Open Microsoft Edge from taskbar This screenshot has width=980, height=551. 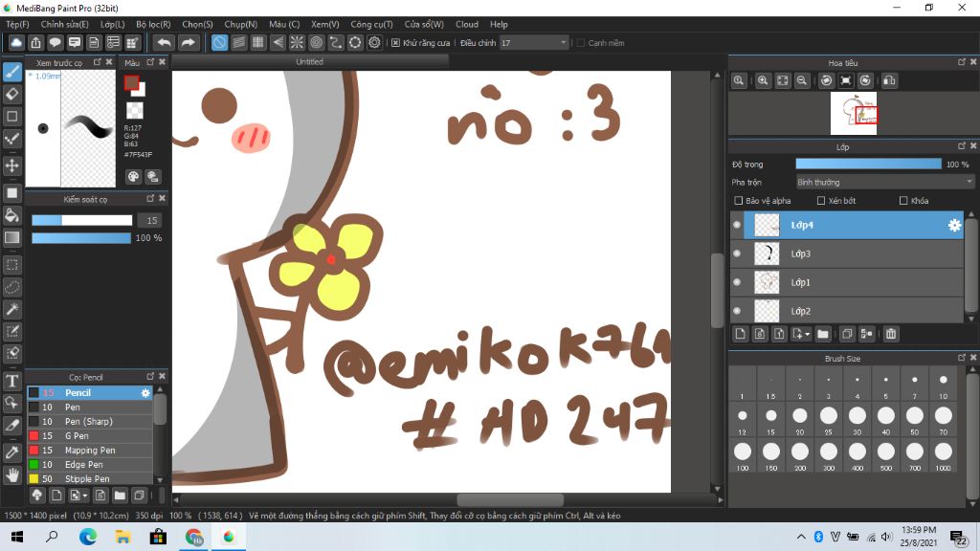(x=88, y=537)
